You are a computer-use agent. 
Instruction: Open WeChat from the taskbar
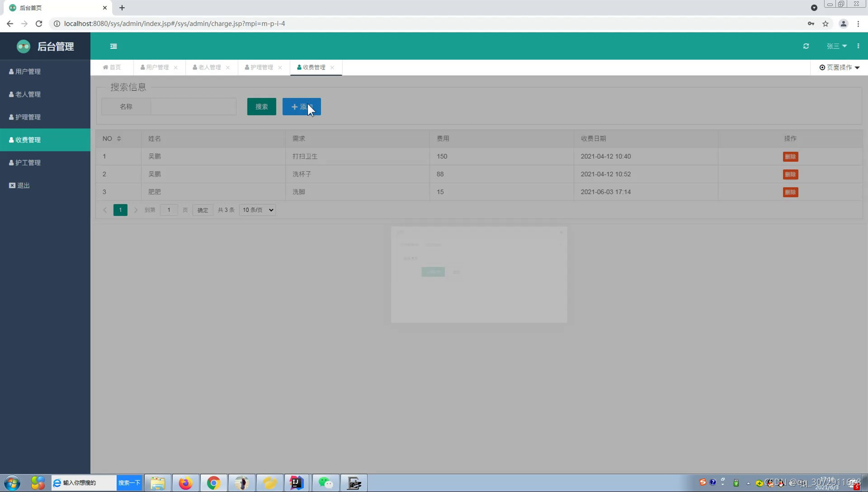tap(325, 483)
